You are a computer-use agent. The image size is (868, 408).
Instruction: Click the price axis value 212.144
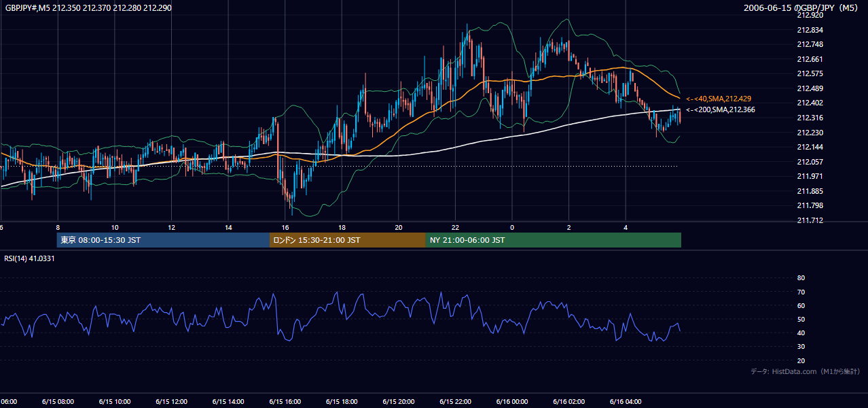click(x=810, y=147)
